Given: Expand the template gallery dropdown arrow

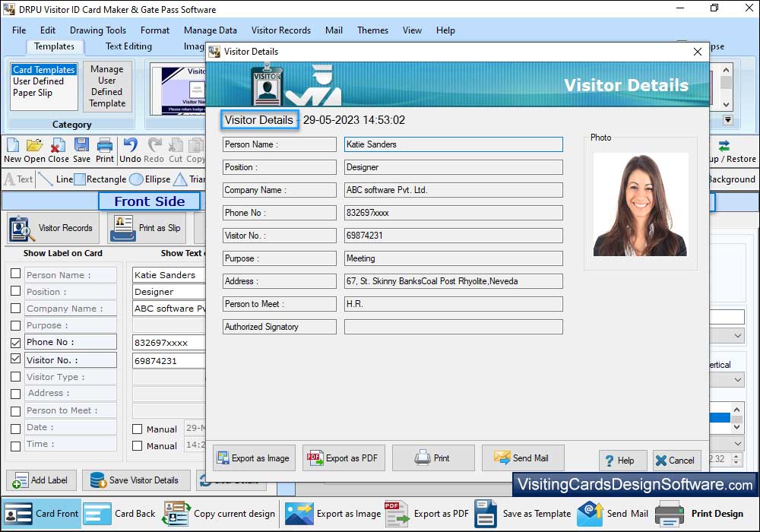Looking at the screenshot, I should [727, 119].
